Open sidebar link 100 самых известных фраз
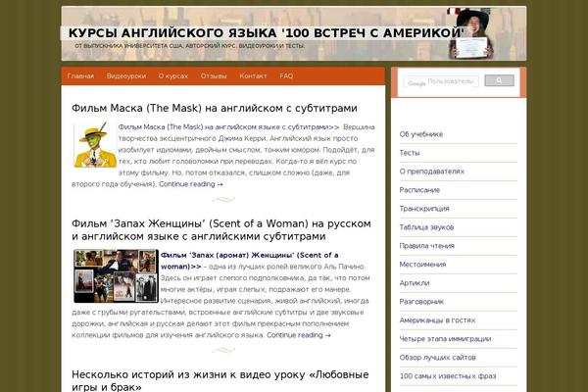 pyautogui.click(x=448, y=376)
